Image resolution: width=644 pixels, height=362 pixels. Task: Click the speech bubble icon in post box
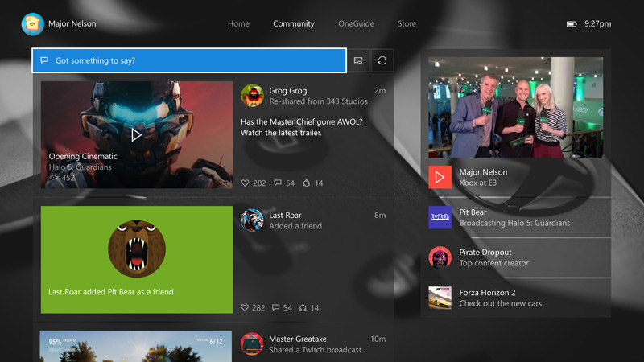pos(44,60)
